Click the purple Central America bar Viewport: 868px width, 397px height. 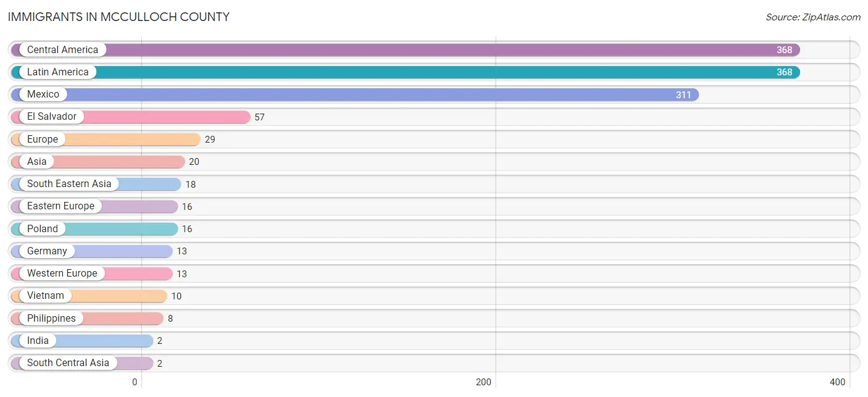click(405, 50)
